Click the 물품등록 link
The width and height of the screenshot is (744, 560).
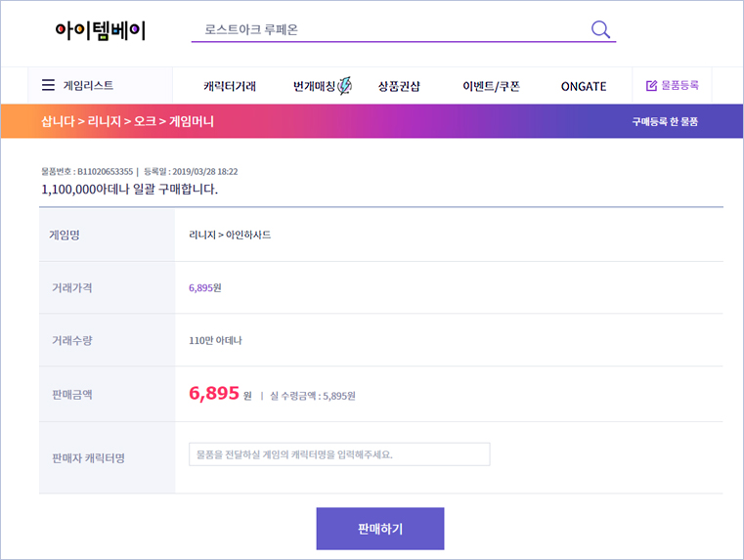(679, 85)
